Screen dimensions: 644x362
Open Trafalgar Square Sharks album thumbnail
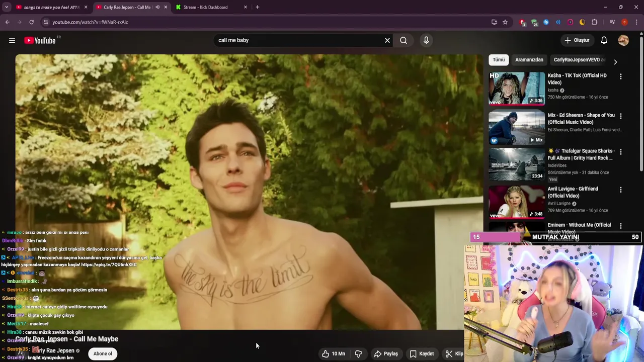tap(517, 164)
